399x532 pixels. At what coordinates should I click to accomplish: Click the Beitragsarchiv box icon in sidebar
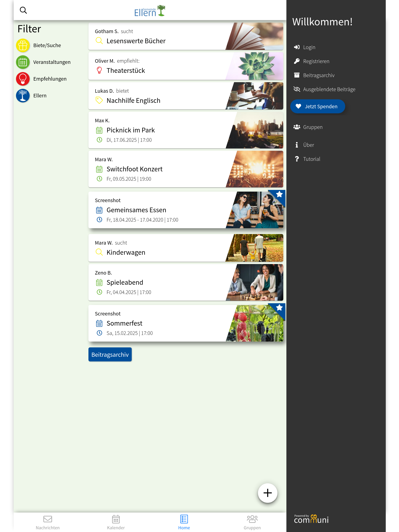coord(297,75)
